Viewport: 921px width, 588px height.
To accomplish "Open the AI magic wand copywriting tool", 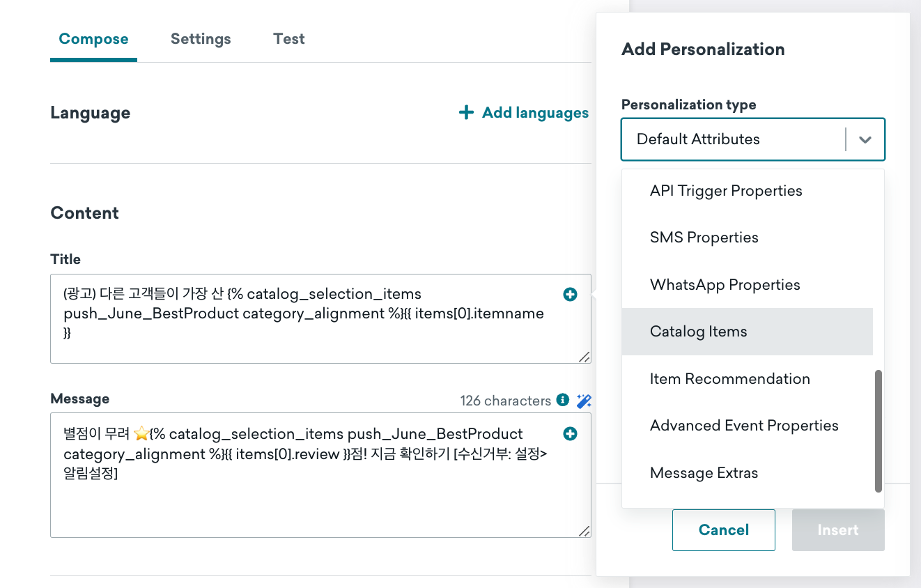I will pos(584,401).
